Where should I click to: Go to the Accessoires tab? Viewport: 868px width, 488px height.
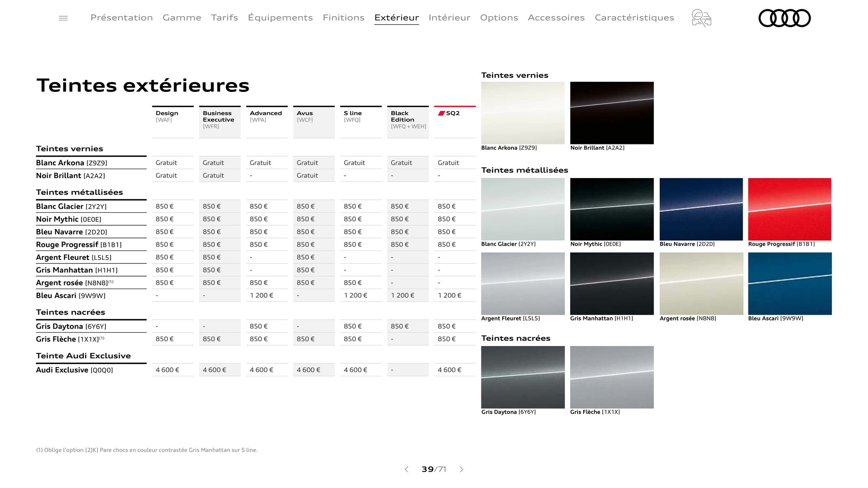pyautogui.click(x=556, y=17)
